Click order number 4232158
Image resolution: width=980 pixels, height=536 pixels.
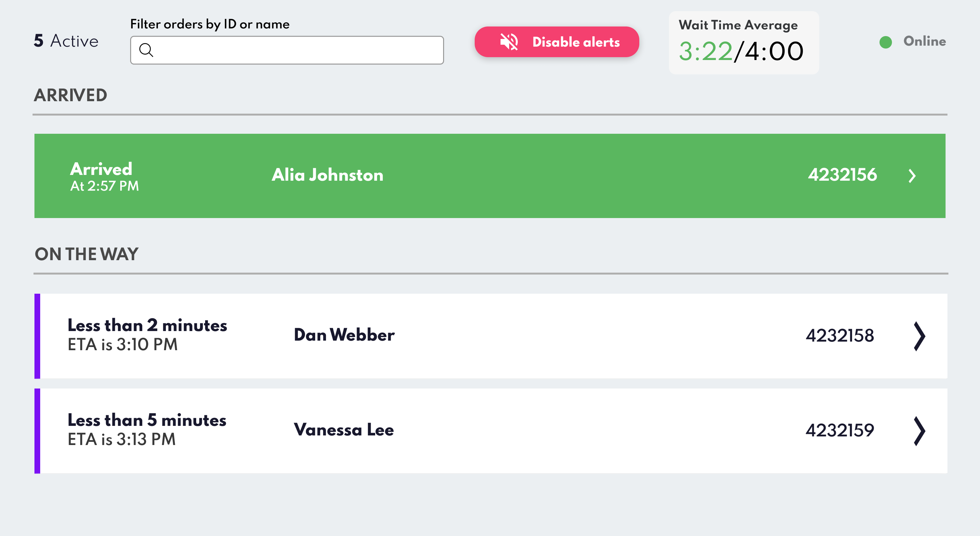pos(840,336)
